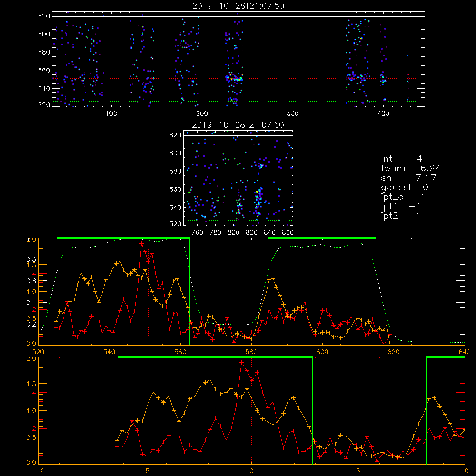The width and height of the screenshot is (476, 476).
Task: Click x-axis label -5 on bottom plot
Action: [145, 471]
